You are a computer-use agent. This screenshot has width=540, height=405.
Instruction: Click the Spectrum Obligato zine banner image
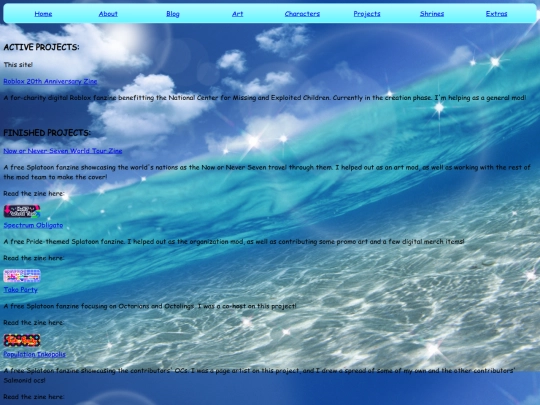22,276
